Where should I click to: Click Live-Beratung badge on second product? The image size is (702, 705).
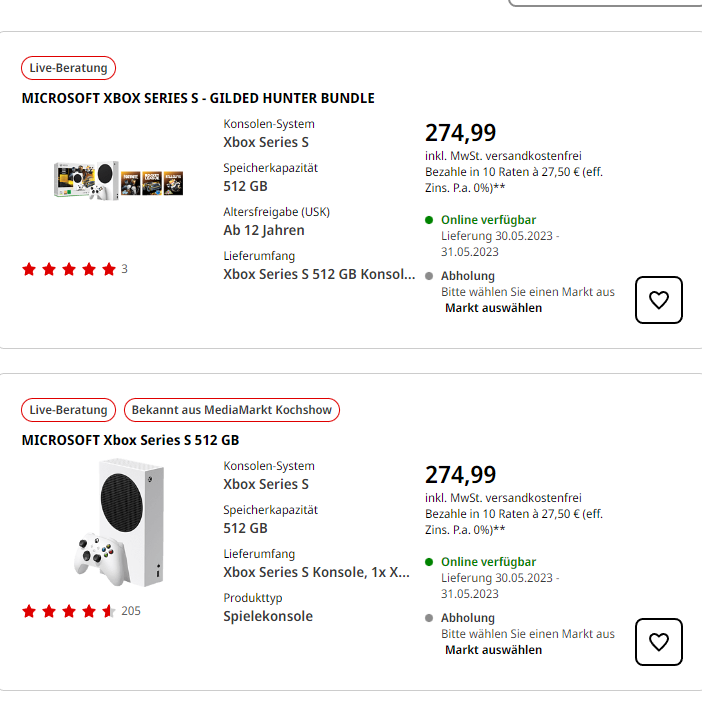[69, 410]
